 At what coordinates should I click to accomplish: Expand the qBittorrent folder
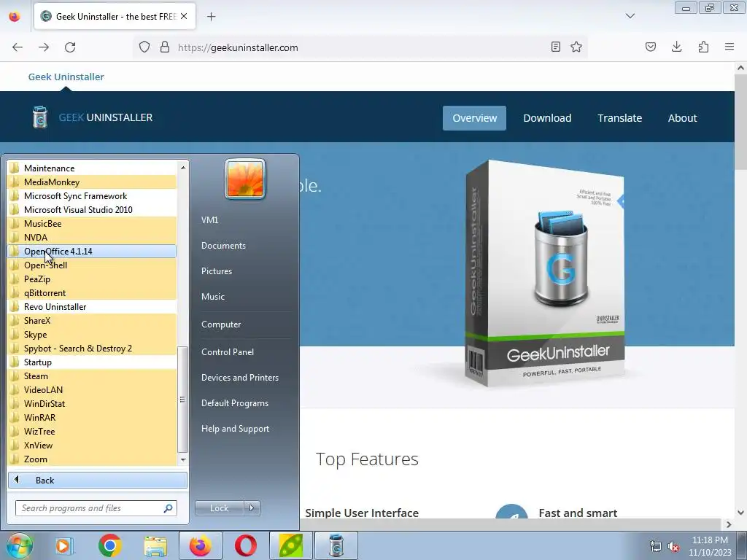92,292
